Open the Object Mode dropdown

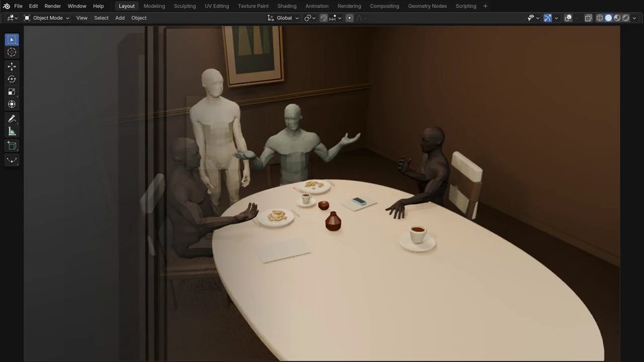(x=46, y=18)
